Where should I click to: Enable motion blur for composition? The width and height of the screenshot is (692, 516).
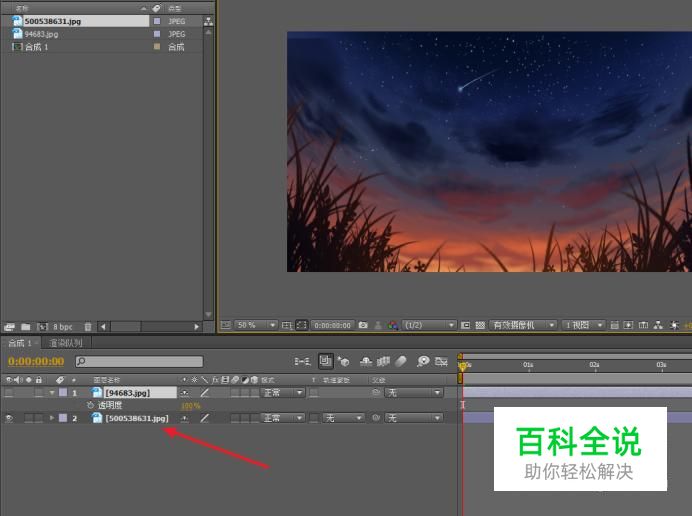tap(401, 362)
